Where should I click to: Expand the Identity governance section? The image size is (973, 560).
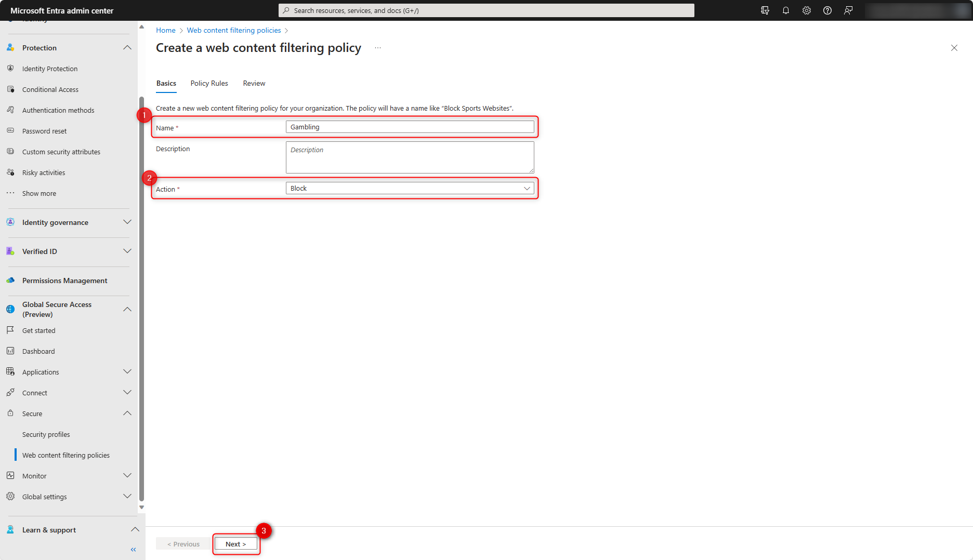pos(127,222)
